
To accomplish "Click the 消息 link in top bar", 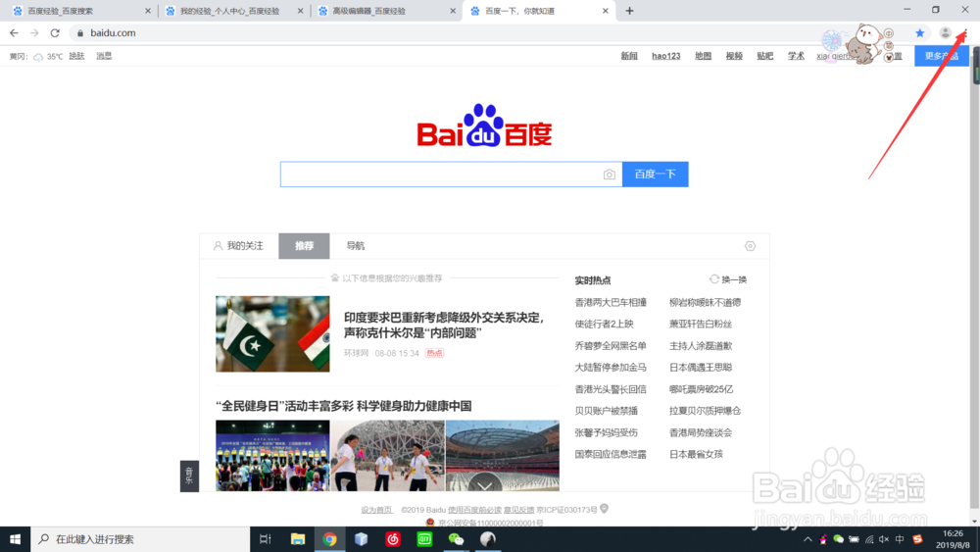I will pos(104,56).
